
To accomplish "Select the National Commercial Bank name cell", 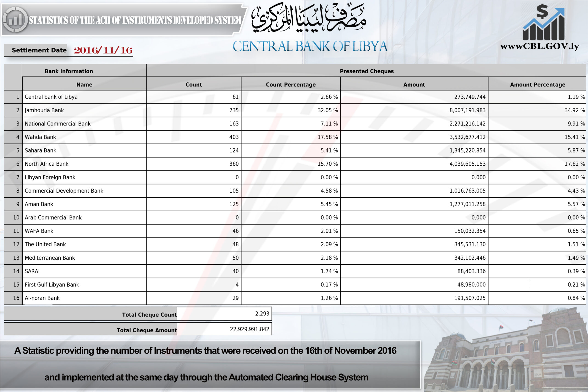I will point(84,124).
